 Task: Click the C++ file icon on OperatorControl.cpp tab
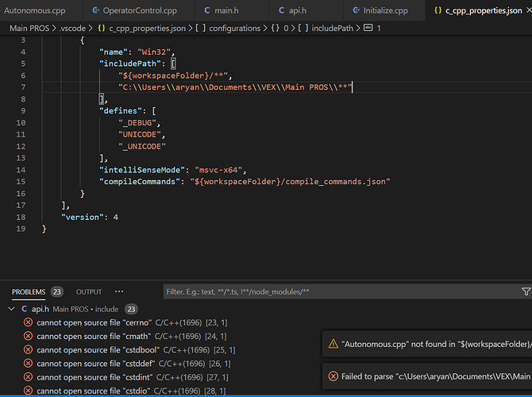pos(96,10)
